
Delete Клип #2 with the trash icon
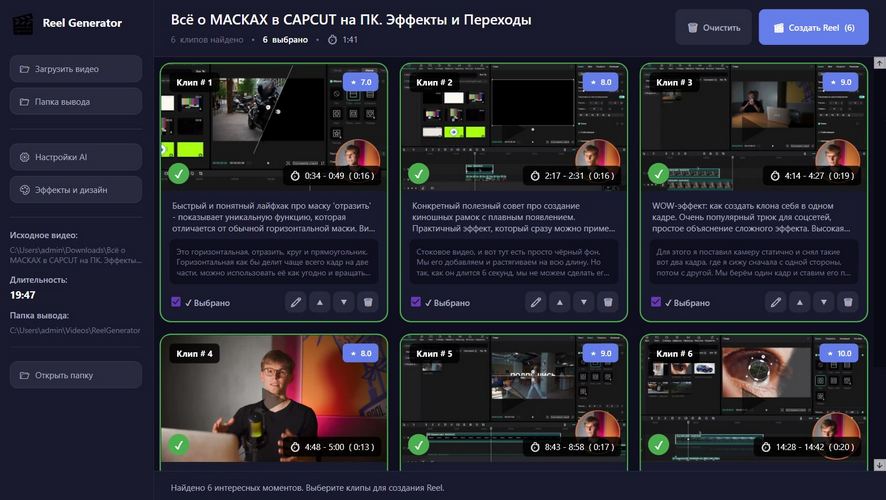[608, 302]
